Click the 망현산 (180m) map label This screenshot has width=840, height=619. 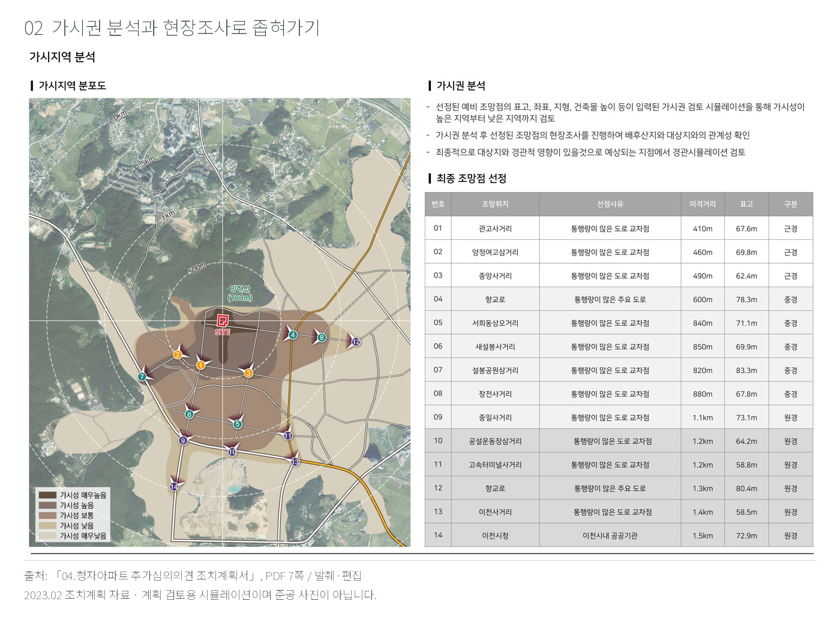(239, 293)
